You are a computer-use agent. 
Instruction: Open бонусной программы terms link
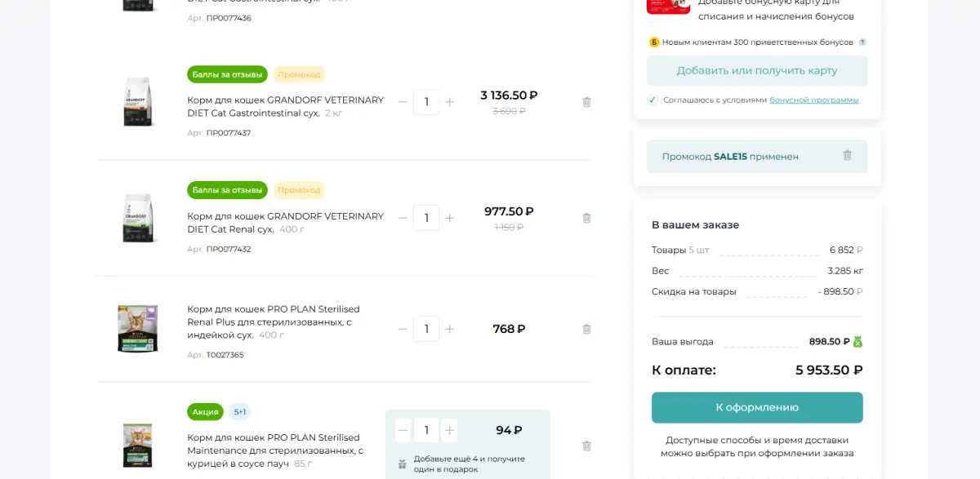[x=814, y=100]
